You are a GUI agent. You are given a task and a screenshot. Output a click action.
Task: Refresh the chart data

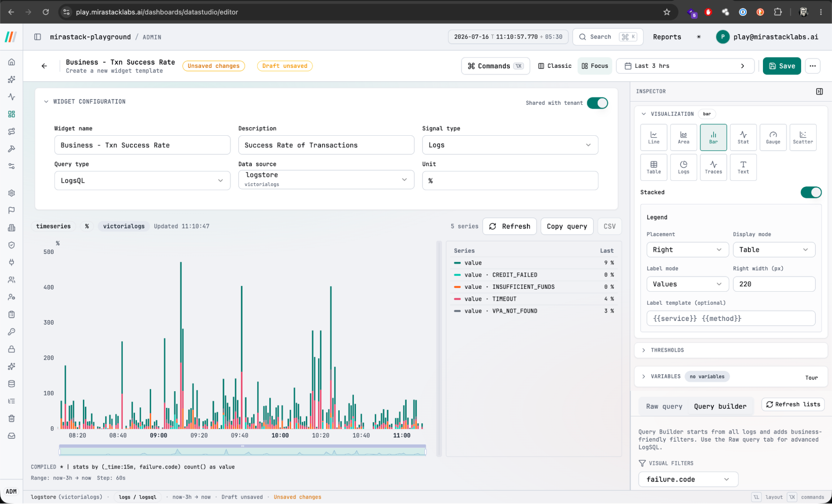pyautogui.click(x=509, y=226)
